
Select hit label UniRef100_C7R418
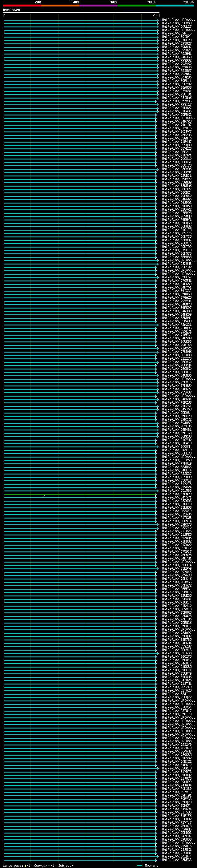[176, 443]
